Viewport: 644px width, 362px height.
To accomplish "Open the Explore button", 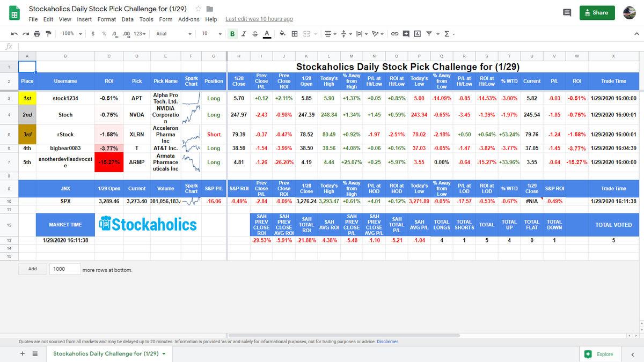I will click(x=599, y=354).
